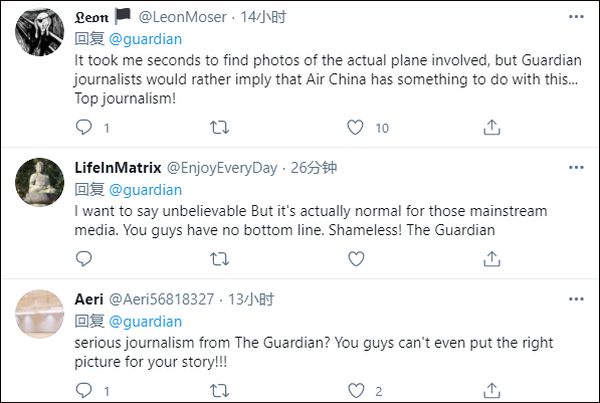
Task: Open more options for Aeri's tweet
Action: [x=574, y=298]
